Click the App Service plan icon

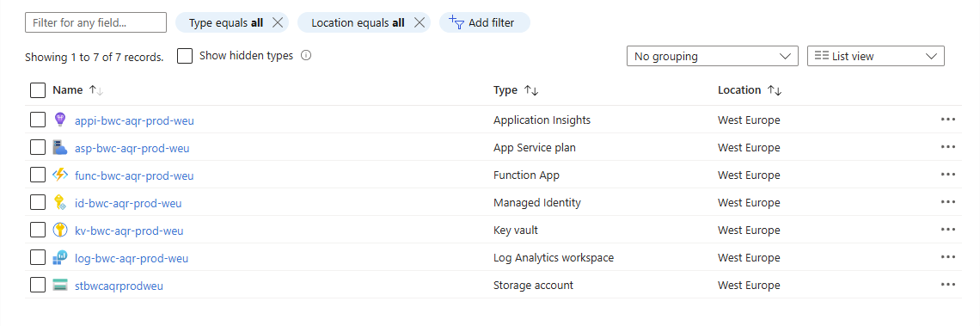60,148
